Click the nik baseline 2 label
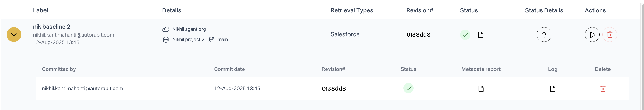Viewport: 644px width, 110px height. pyautogui.click(x=51, y=27)
